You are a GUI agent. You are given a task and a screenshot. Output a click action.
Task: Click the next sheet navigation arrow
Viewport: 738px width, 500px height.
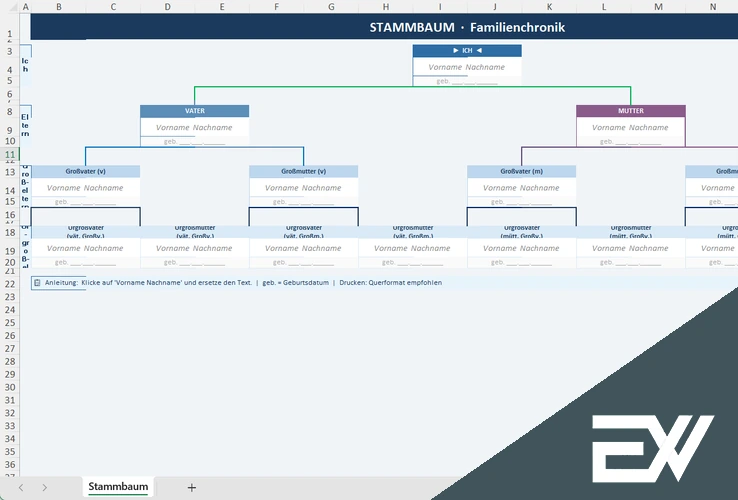click(x=45, y=487)
